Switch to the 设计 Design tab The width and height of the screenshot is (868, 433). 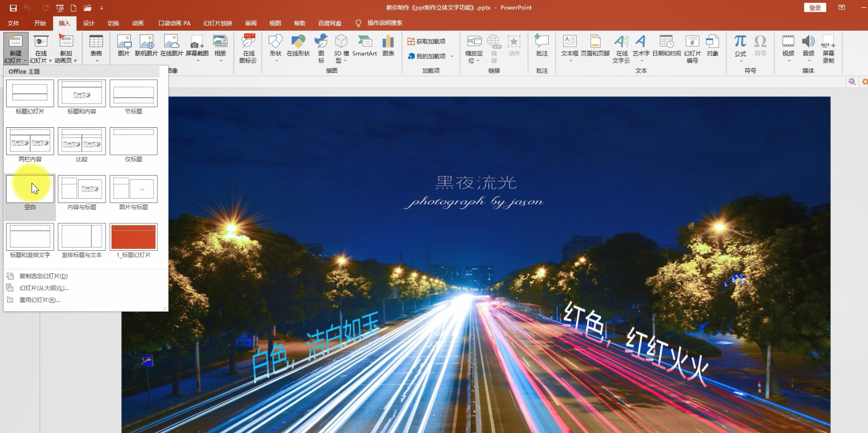89,23
